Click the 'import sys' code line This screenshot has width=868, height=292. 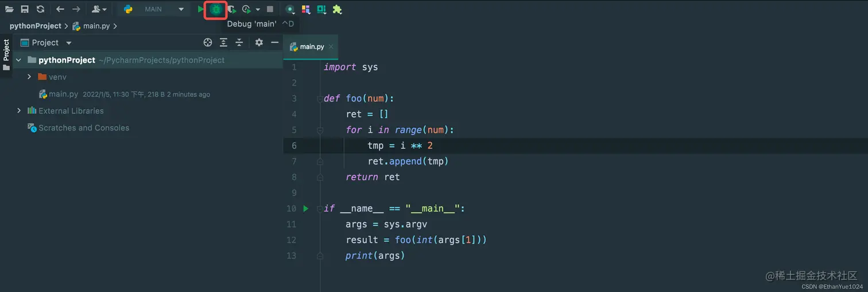tap(351, 67)
